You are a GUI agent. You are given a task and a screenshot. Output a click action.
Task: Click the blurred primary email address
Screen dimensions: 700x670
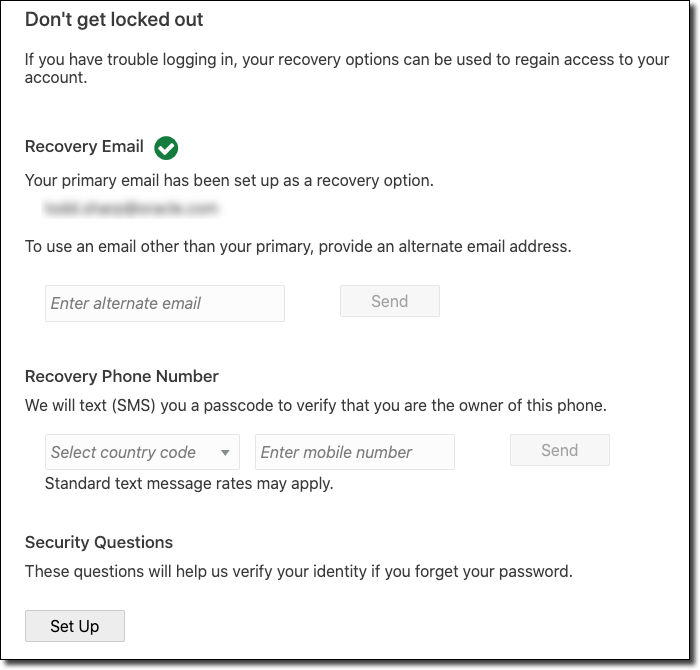coord(131,209)
